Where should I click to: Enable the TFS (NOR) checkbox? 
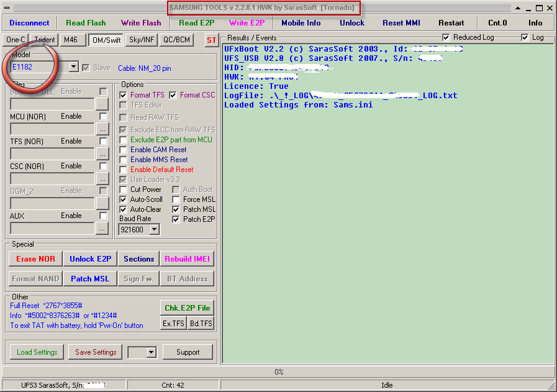pos(103,141)
